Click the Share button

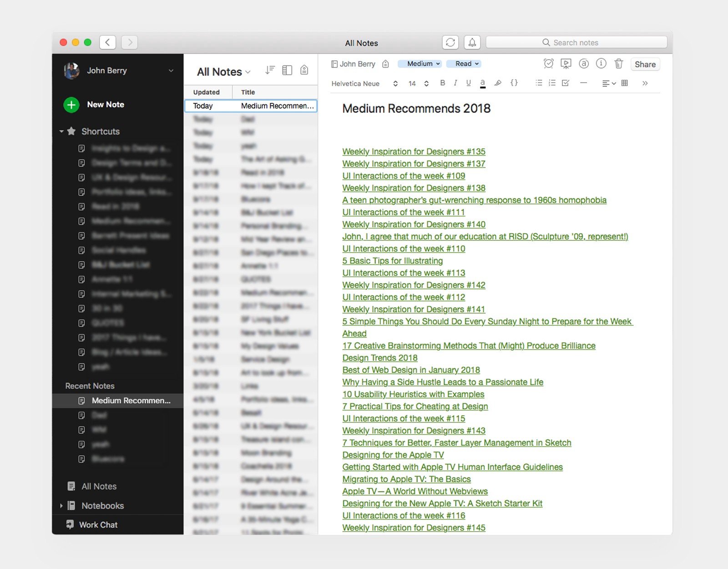point(645,64)
